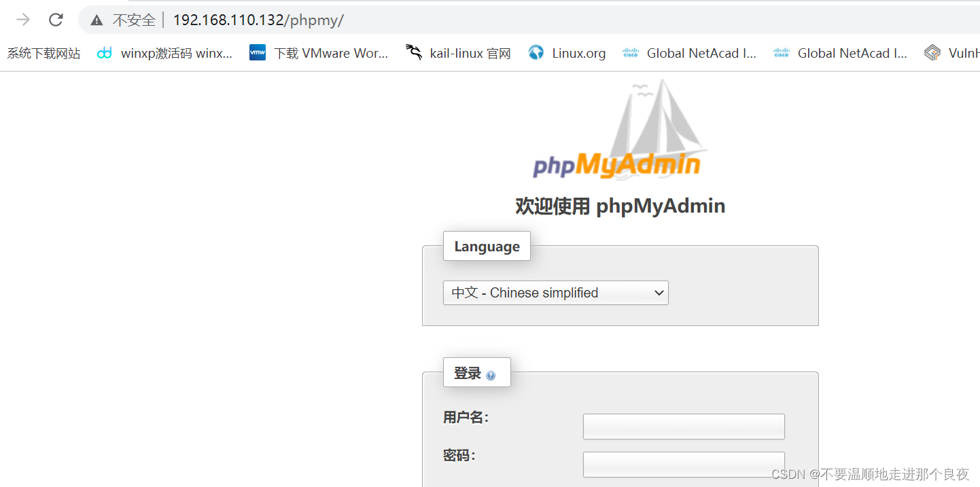Click the not-secure warning triangle icon

(97, 20)
